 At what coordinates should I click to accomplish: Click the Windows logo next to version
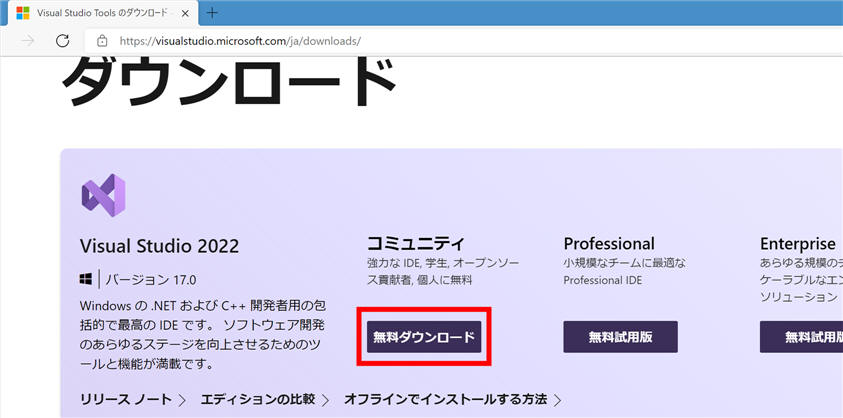pos(85,279)
